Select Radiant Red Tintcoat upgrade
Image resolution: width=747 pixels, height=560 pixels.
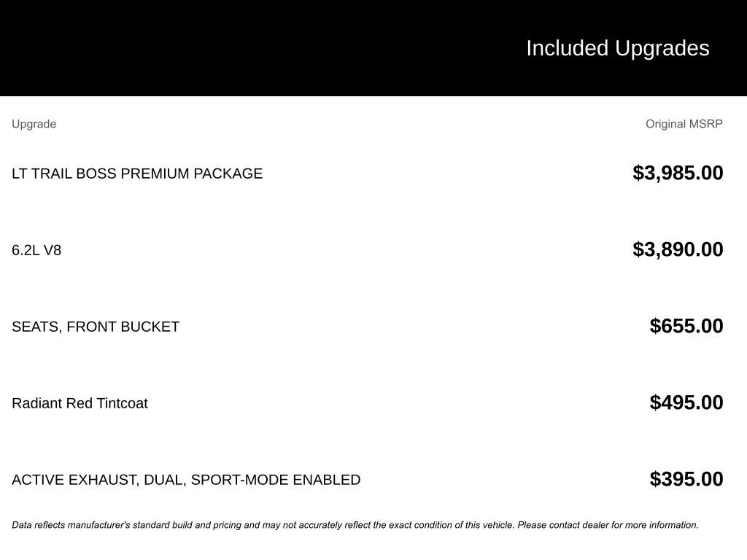80,403
